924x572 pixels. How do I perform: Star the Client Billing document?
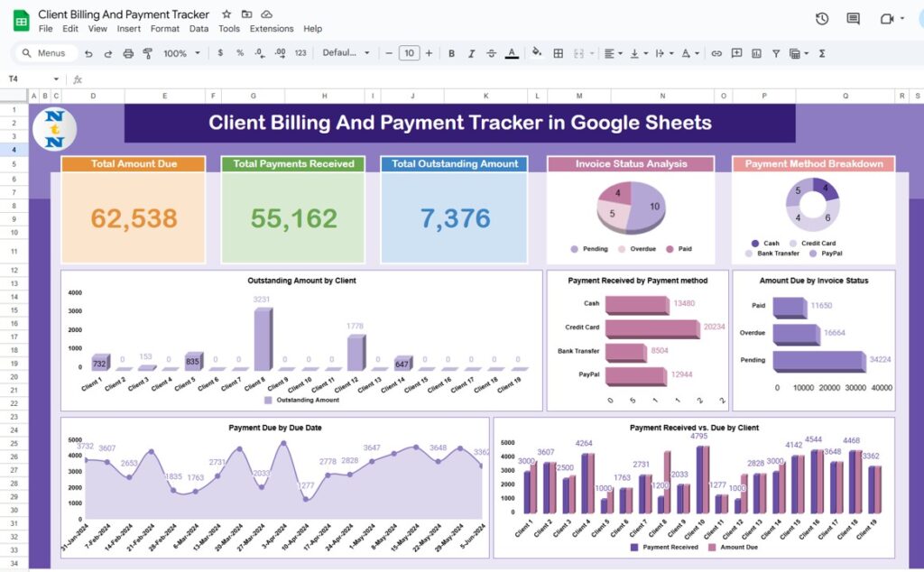[x=226, y=14]
